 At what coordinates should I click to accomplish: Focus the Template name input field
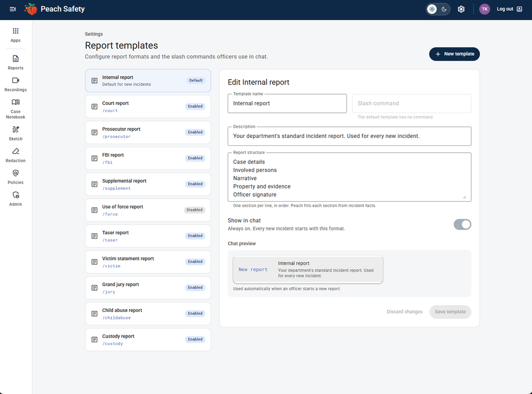click(x=287, y=104)
